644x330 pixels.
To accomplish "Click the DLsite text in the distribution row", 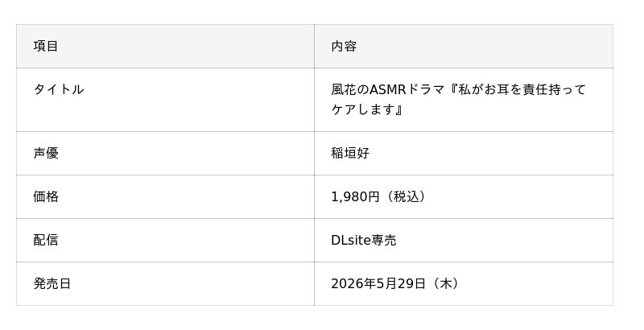I will pos(351,240).
